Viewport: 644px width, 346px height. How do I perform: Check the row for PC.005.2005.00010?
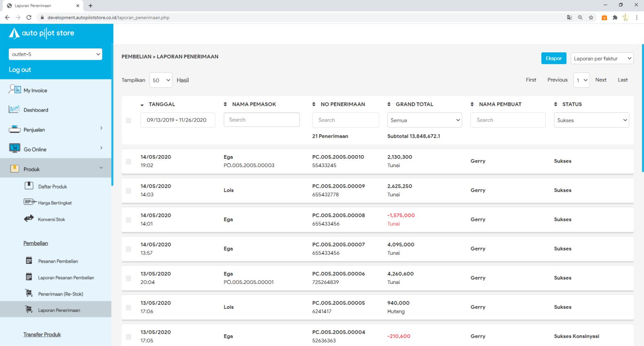(x=128, y=162)
